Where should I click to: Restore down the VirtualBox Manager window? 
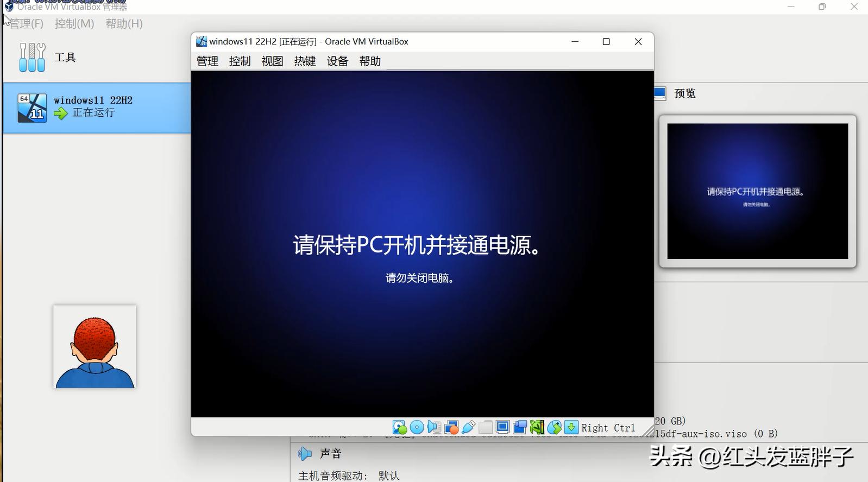coord(822,7)
